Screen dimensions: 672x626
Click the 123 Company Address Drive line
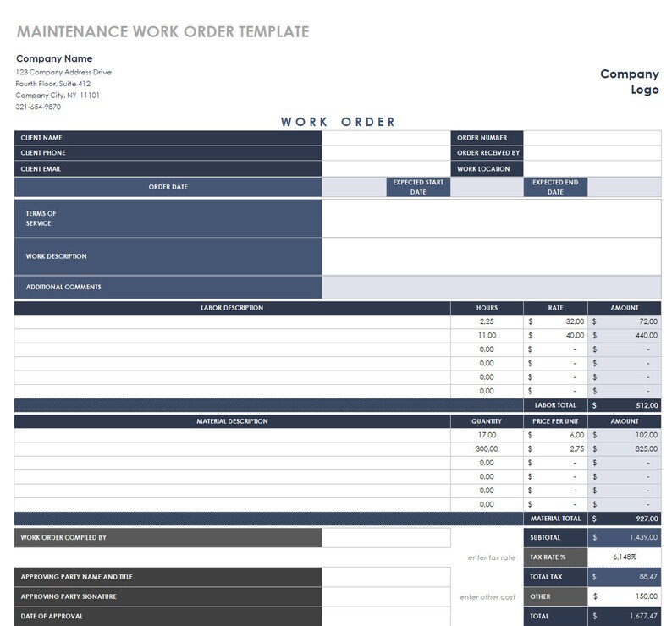(x=63, y=72)
